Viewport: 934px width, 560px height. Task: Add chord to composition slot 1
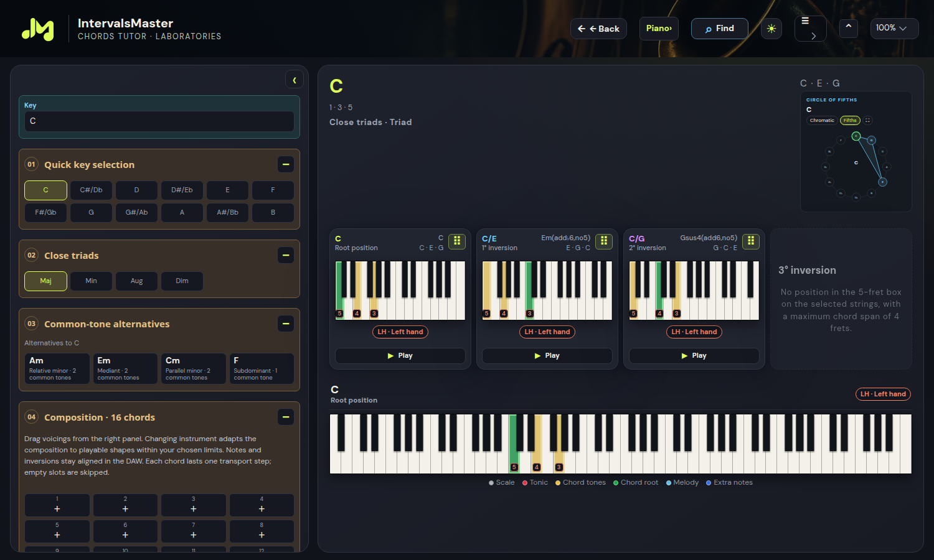point(57,505)
